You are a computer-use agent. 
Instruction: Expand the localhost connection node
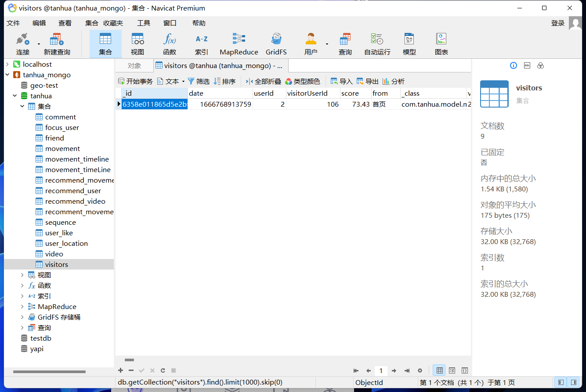(x=7, y=65)
